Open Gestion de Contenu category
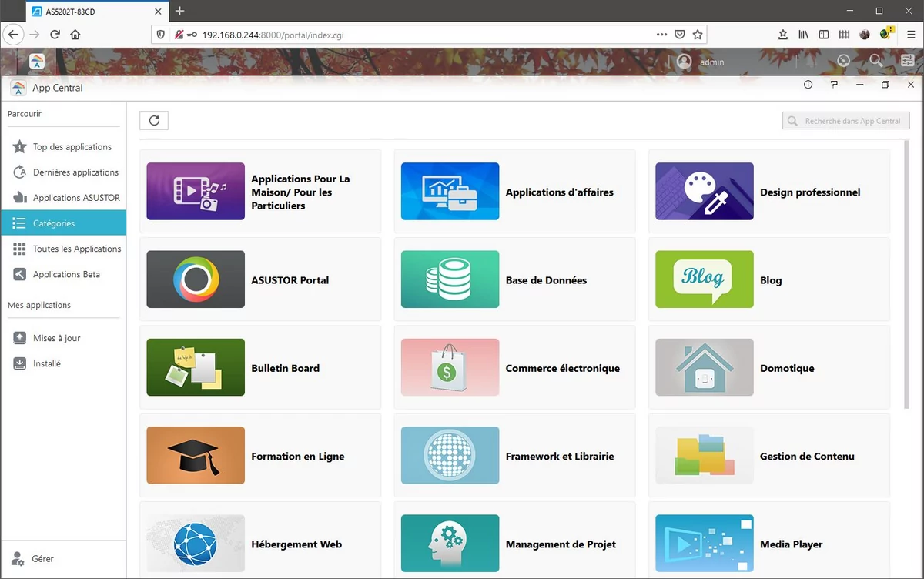Image resolution: width=924 pixels, height=579 pixels. coord(769,455)
